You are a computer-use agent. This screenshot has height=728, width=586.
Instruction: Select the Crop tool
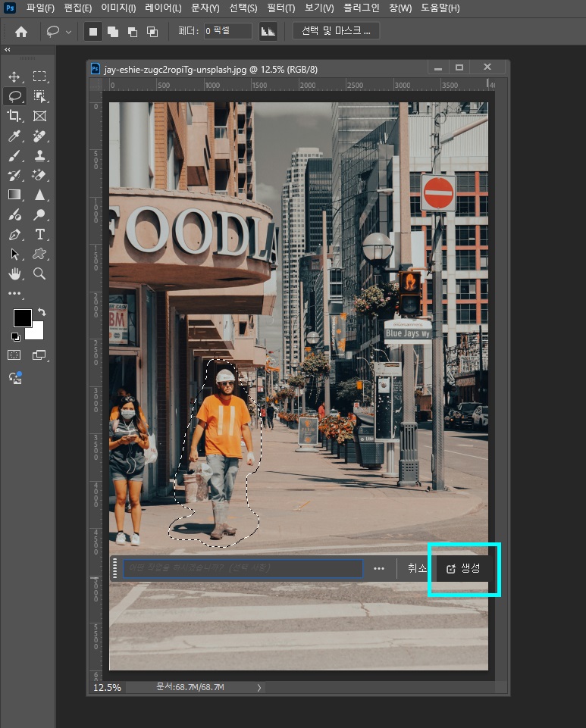(x=14, y=116)
